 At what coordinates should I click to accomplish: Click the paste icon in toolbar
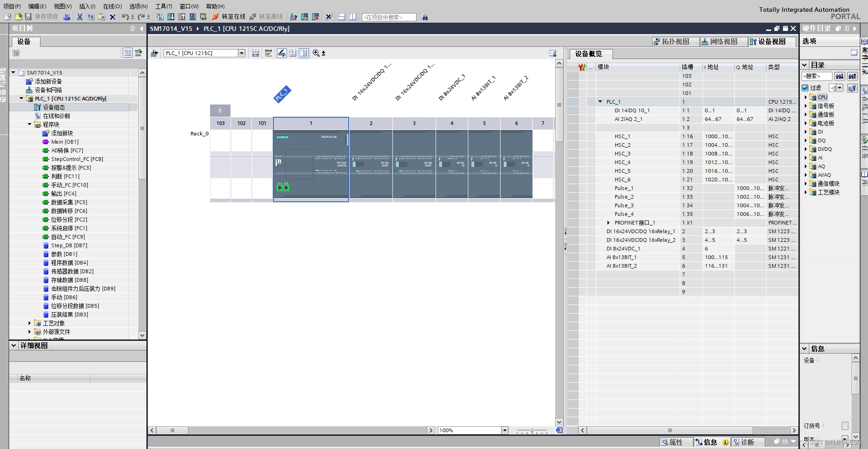point(102,17)
